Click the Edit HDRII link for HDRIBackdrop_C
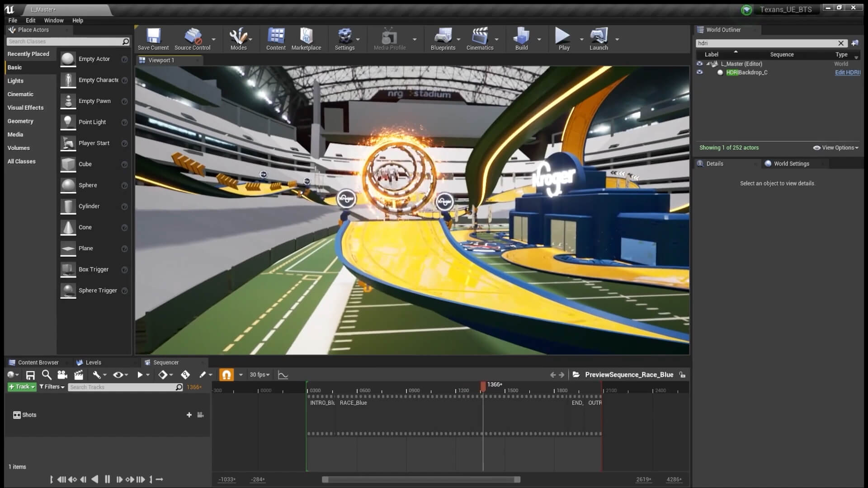Viewport: 868px width, 488px height. click(847, 72)
